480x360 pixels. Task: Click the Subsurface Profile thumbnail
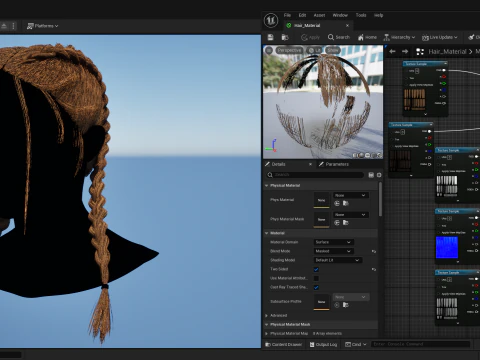(x=321, y=302)
